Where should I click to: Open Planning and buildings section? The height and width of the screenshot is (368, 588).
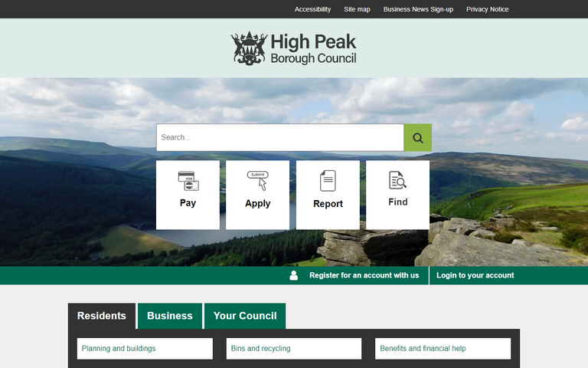(145, 349)
